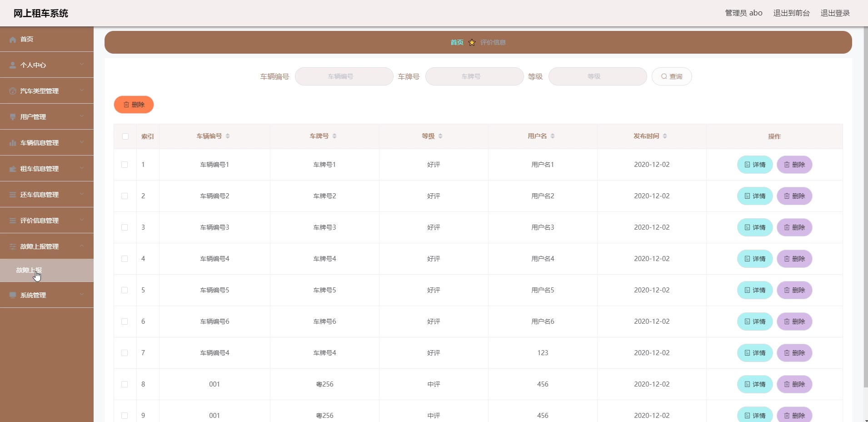Click the vertical page scrollbar

866,207
